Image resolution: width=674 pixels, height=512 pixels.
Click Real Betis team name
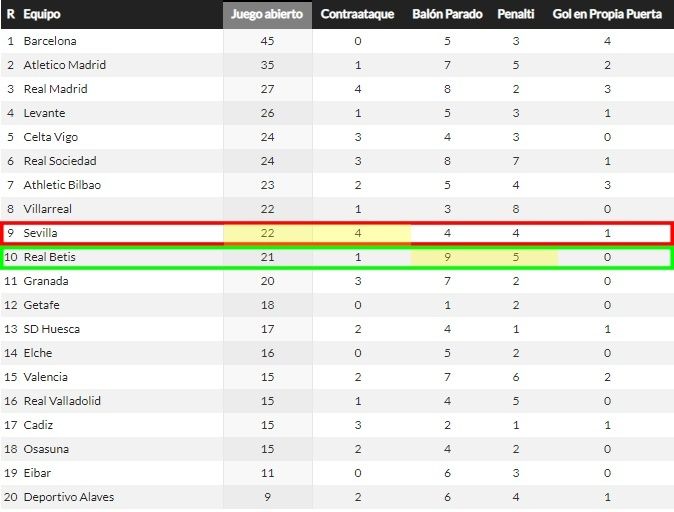50,257
